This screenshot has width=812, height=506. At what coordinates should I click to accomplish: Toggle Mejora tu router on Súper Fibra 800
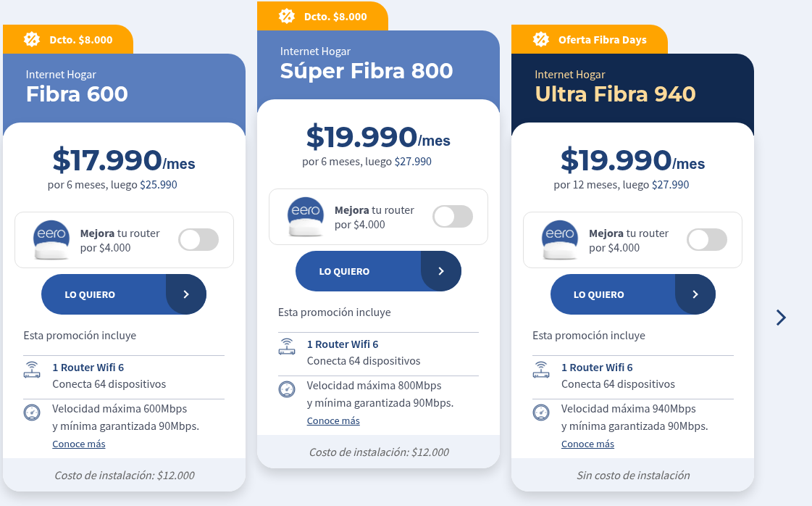coord(453,217)
